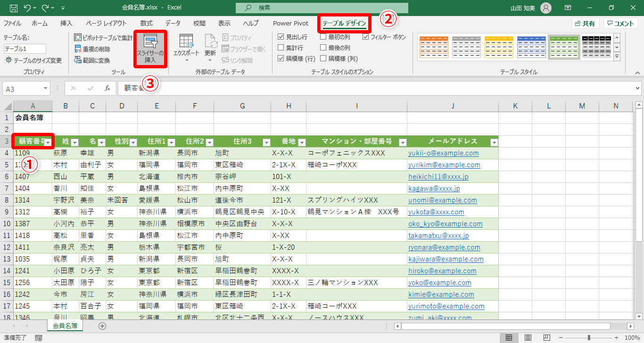Screen dimensions: 644x343
Task: Switch to Page Break Preview icon
Action: (x=547, y=338)
